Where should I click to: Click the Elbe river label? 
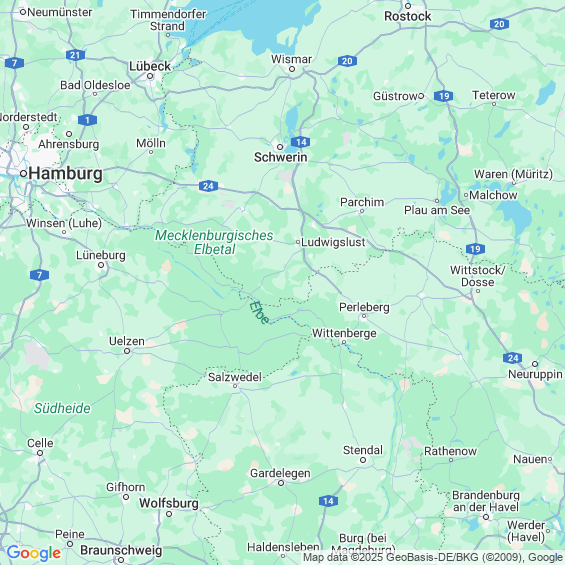pos(259,312)
